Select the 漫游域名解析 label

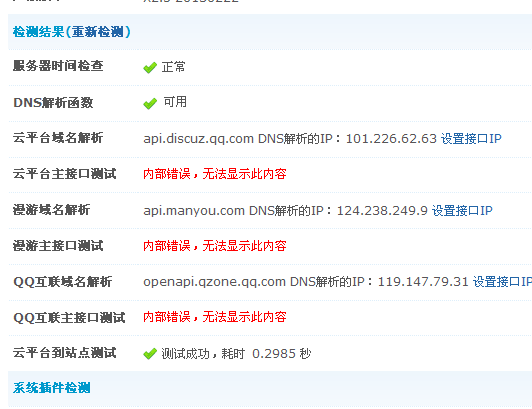[x=52, y=210]
